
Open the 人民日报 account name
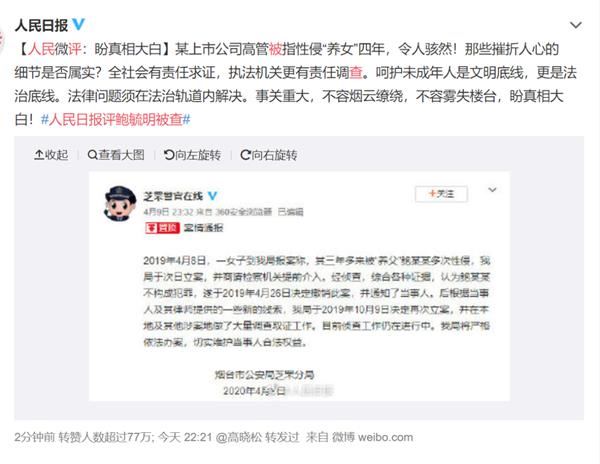(41, 25)
